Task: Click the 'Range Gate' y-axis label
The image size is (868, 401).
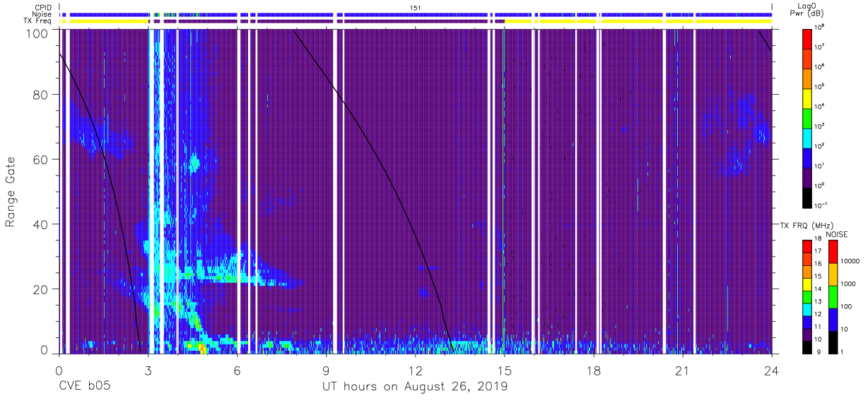Action: 11,192
